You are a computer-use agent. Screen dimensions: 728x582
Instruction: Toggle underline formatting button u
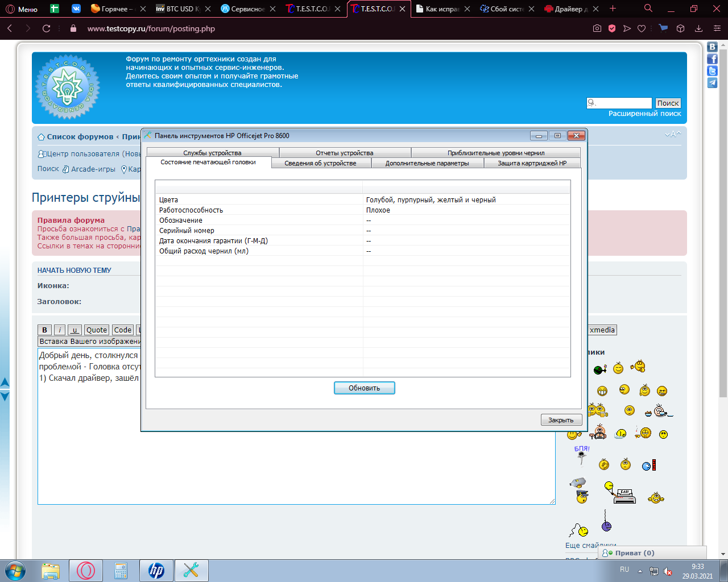75,330
